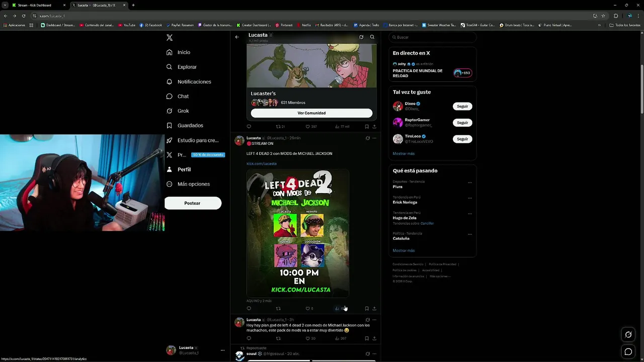The image size is (644, 362).
Task: Share the STREAM ON post
Action: tap(374, 309)
